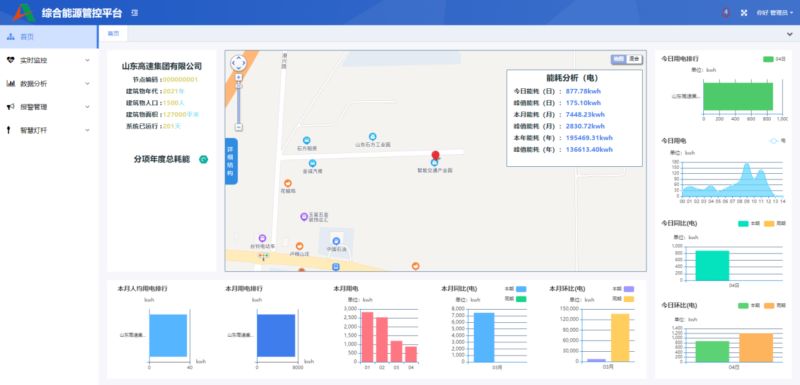Collapse the sidebar with the menu fold icon

tap(135, 13)
